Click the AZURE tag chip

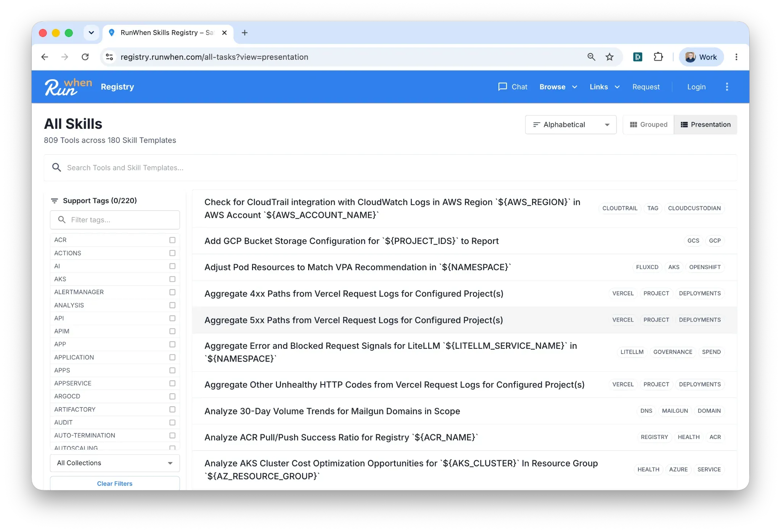tap(678, 470)
